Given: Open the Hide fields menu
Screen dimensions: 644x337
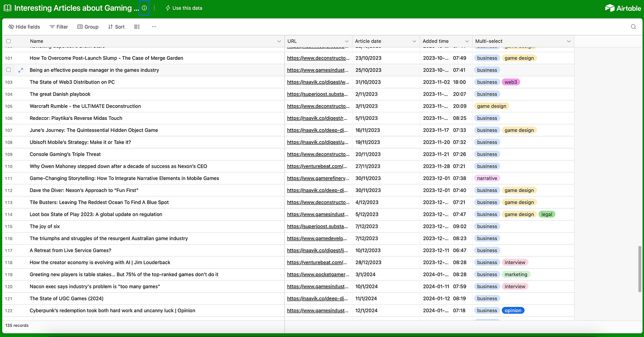Looking at the screenshot, I should [x=24, y=27].
